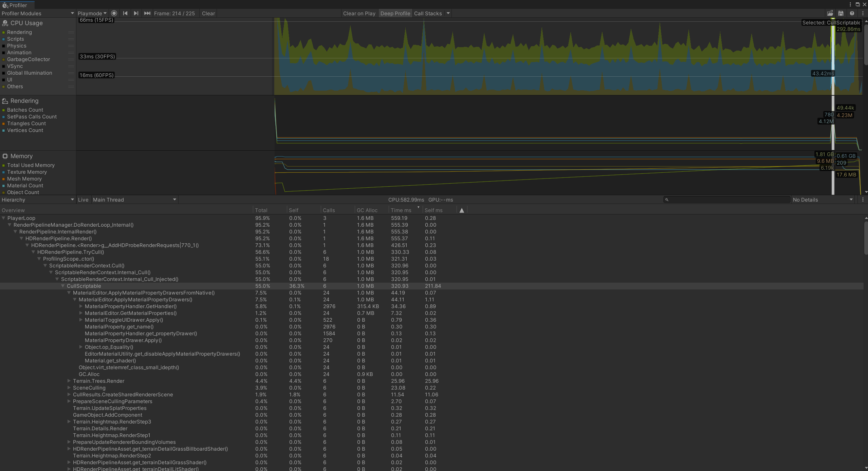Open profiler help documentation icon
The image size is (868, 471).
(852, 13)
